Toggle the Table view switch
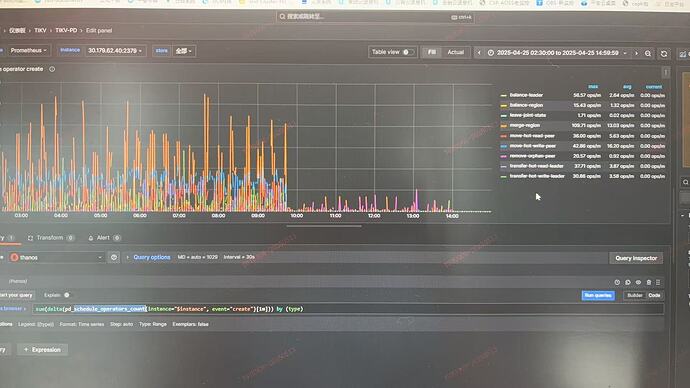This screenshot has height=388, width=690. point(408,52)
